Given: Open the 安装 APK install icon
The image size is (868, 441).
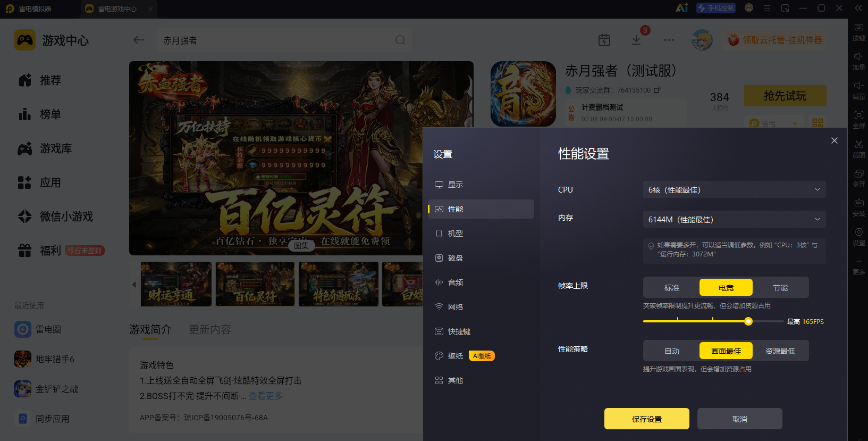Looking at the screenshot, I should [858, 207].
